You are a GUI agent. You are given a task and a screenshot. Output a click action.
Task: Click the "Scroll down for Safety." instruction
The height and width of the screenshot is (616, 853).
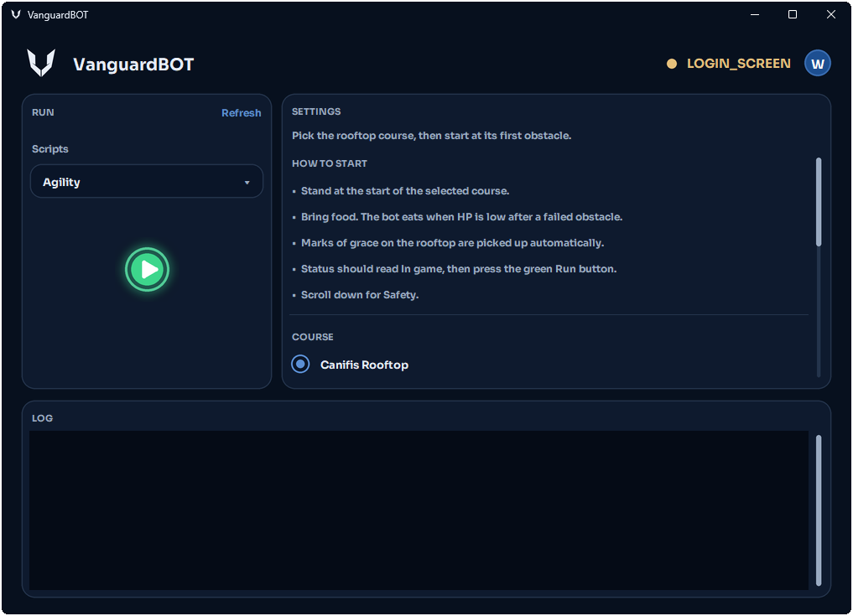tap(360, 295)
